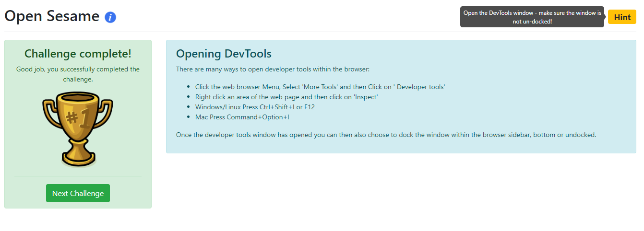The height and width of the screenshot is (231, 644).
Task: Click the blue info icon beside Open Sesame
Action: (110, 18)
